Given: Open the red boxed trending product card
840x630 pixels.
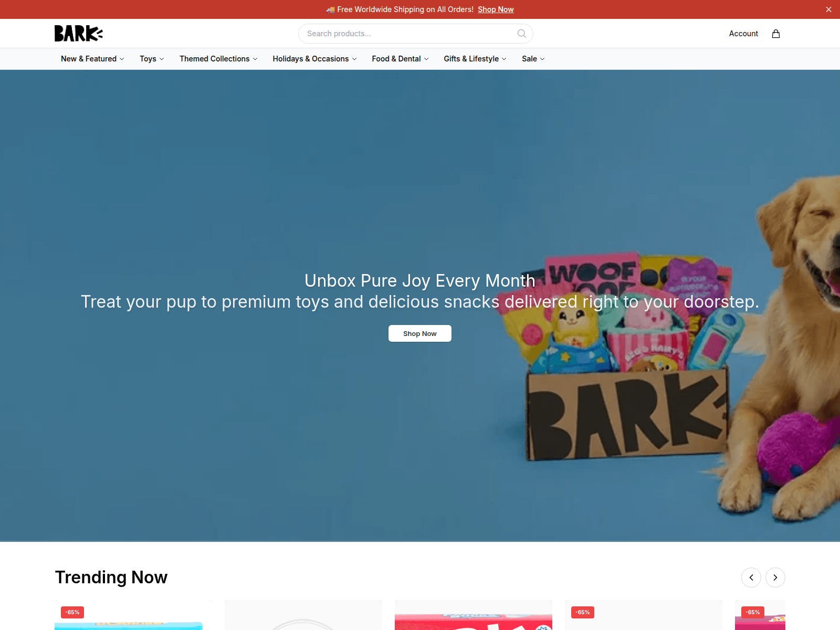Looking at the screenshot, I should (x=474, y=615).
